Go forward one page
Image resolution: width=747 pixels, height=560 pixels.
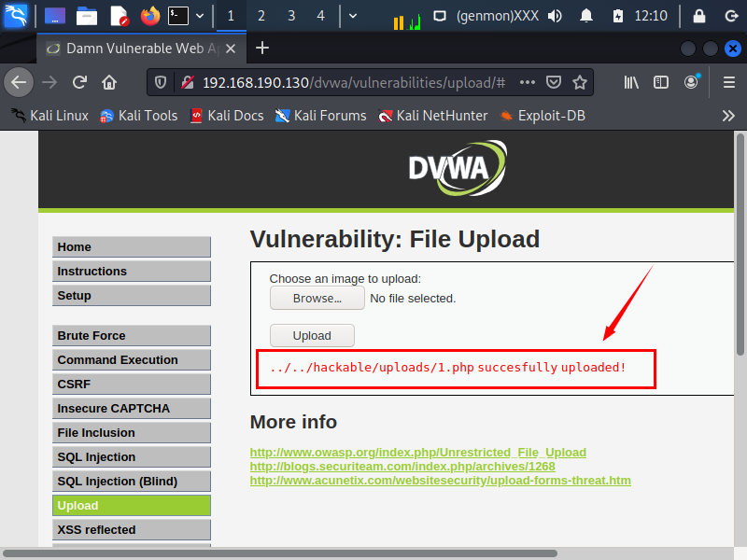point(49,82)
